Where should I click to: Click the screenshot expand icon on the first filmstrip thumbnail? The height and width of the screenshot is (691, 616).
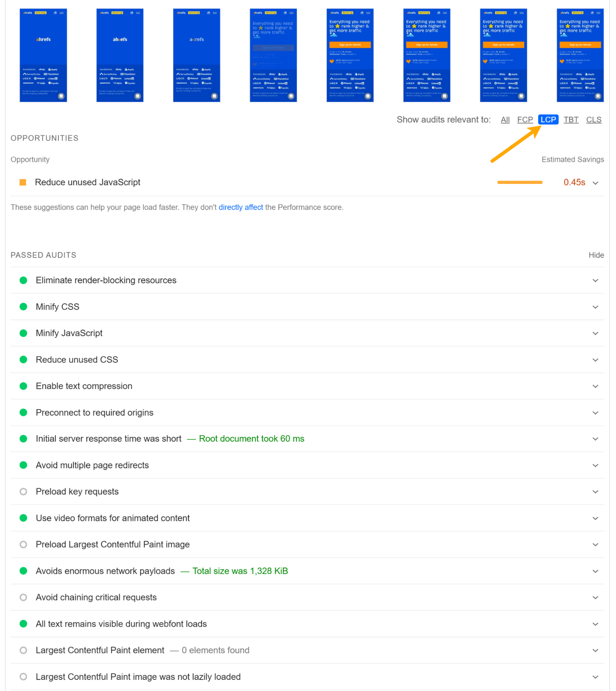coord(61,97)
